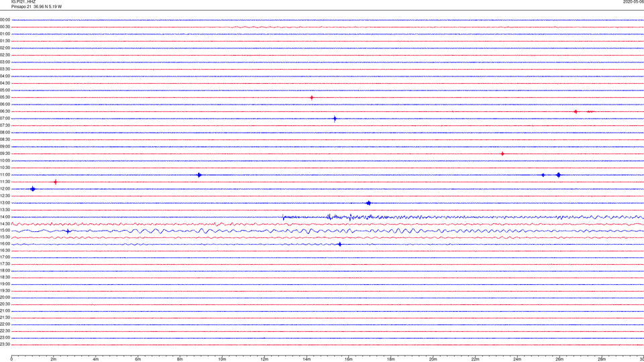Select the 08:00 time label

(5, 133)
